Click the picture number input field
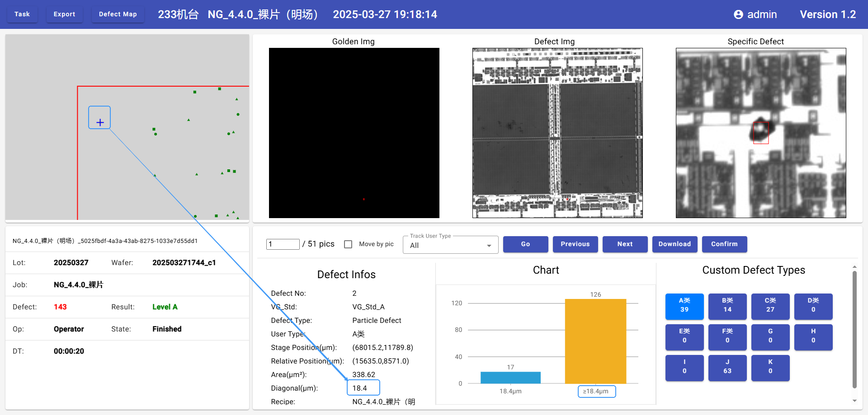The image size is (868, 415). coord(283,244)
